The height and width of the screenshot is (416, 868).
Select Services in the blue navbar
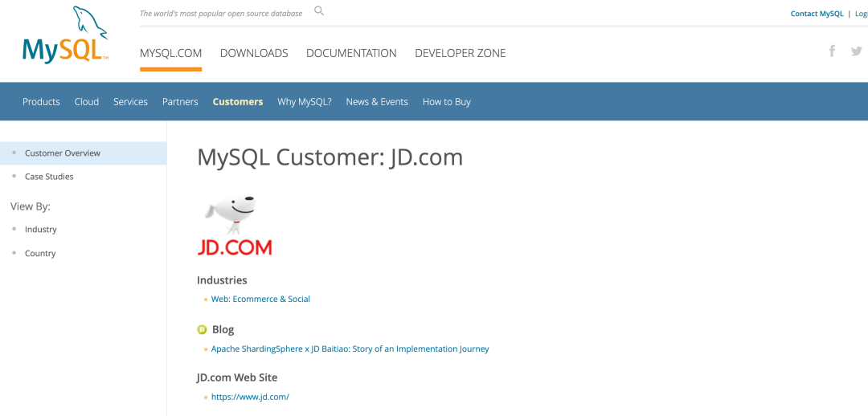(x=131, y=102)
